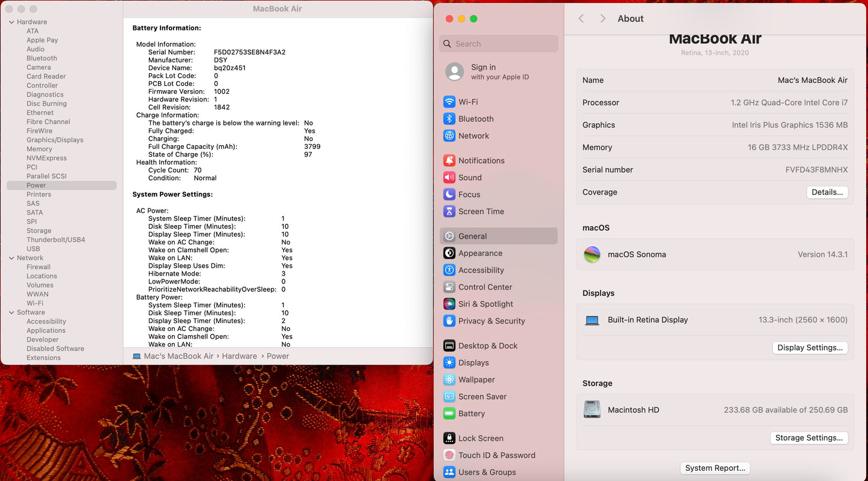Go back using the back chevron
Screen dimensions: 868x481
pyautogui.click(x=581, y=19)
